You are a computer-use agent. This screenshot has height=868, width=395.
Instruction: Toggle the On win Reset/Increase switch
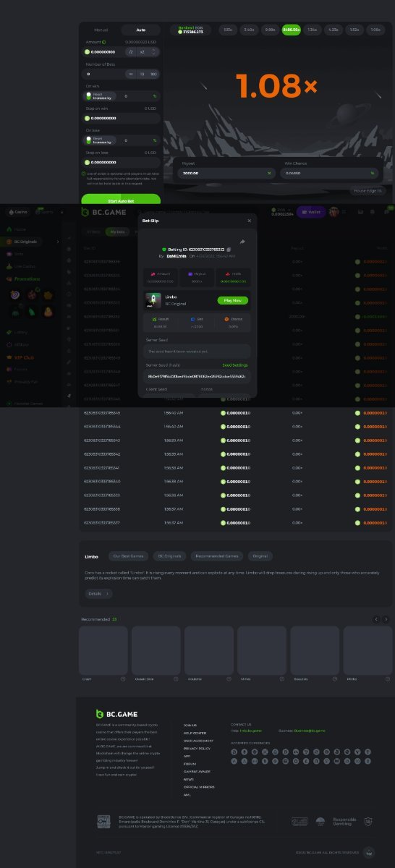click(x=90, y=95)
